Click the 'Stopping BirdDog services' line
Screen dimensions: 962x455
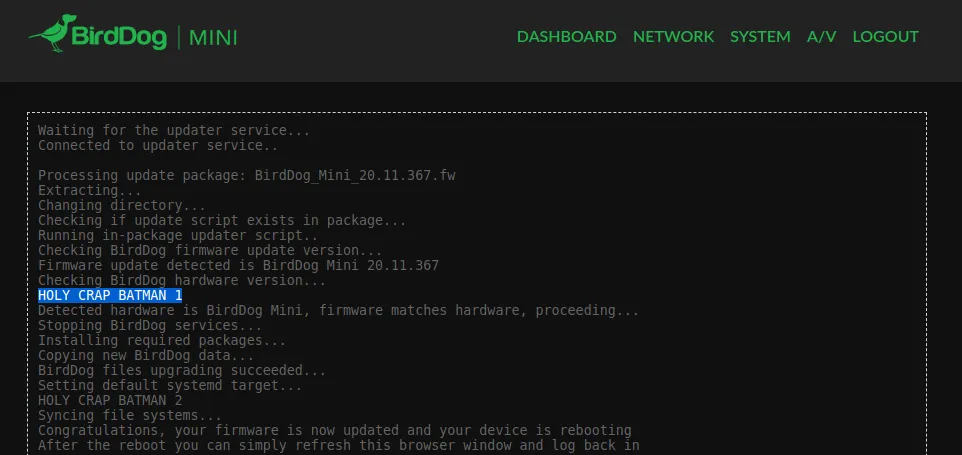[150, 326]
